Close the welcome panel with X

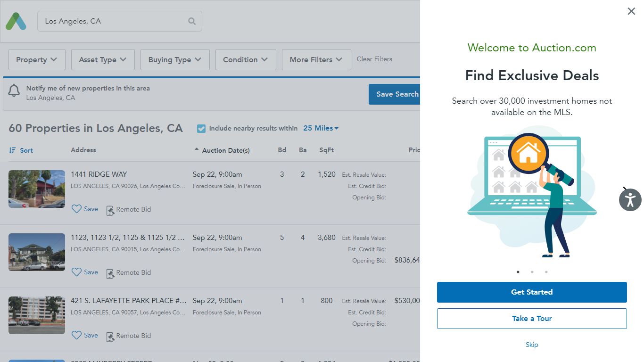631,11
